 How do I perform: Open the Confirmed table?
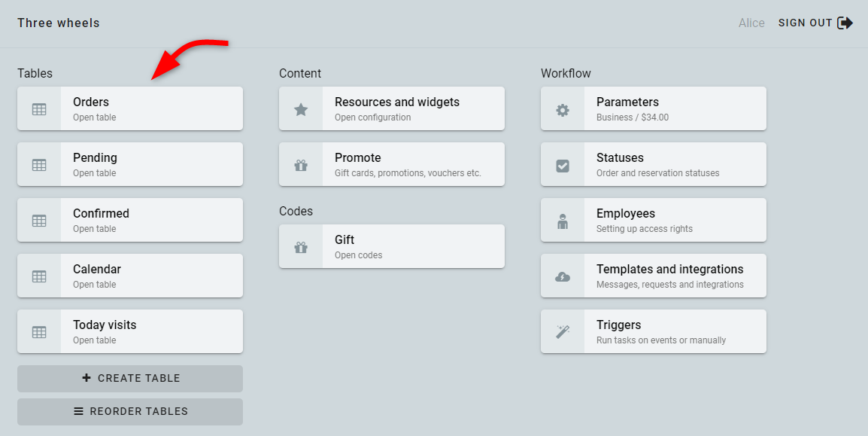(x=130, y=220)
